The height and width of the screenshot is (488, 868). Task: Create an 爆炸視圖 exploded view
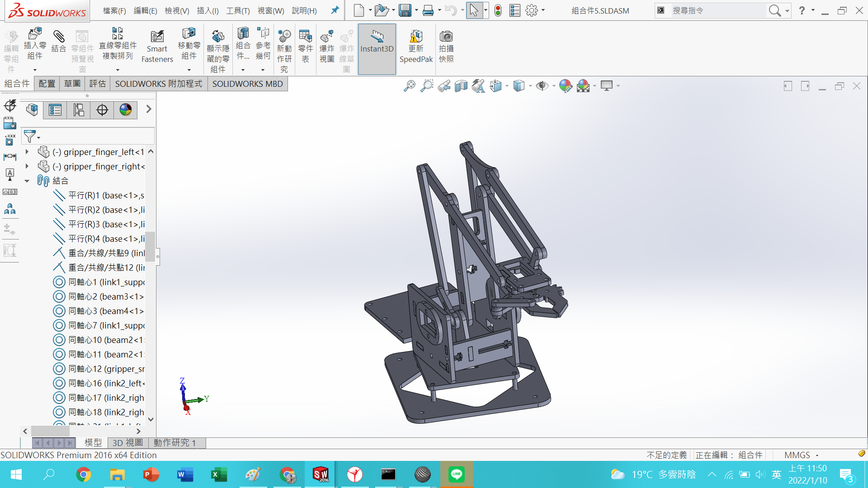pos(326,45)
